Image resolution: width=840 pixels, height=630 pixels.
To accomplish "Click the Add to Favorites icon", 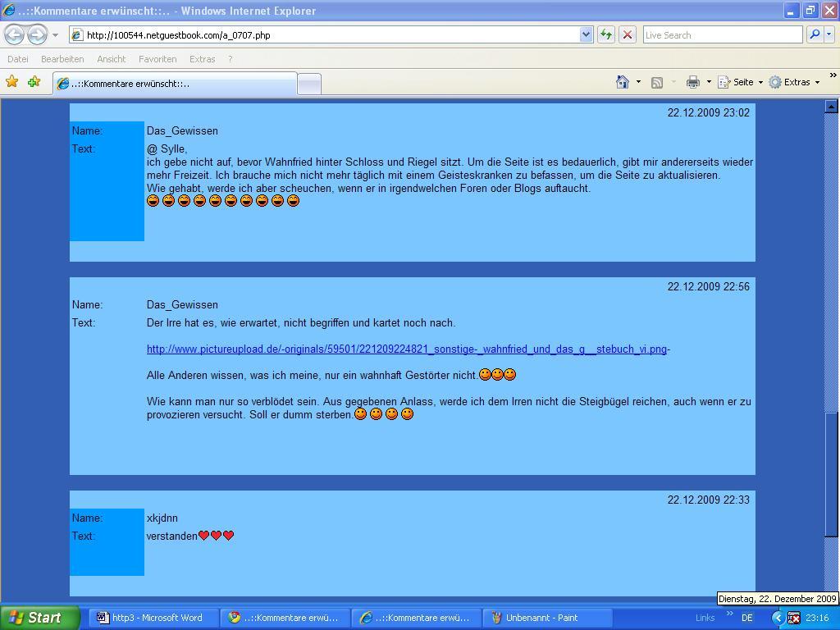I will (34, 82).
